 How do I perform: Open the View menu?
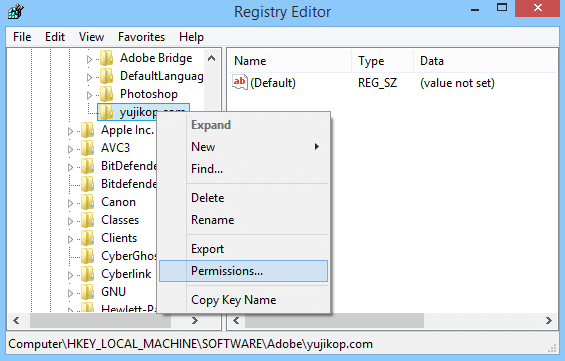[x=92, y=37]
